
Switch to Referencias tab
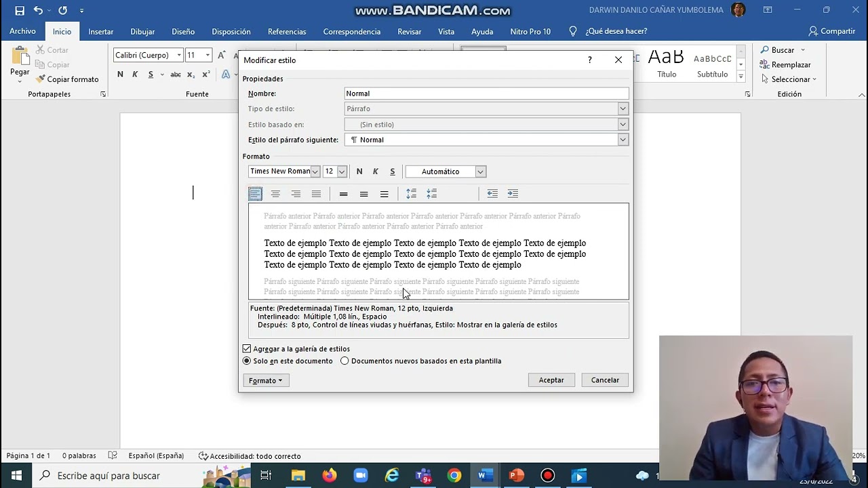[287, 32]
